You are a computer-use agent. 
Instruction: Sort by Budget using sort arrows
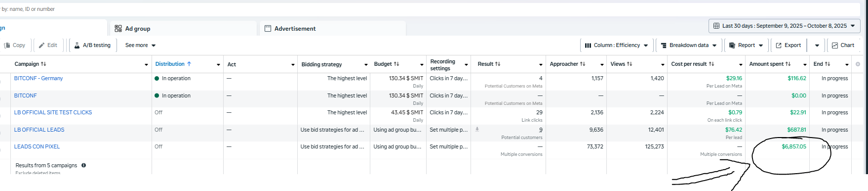(396, 64)
